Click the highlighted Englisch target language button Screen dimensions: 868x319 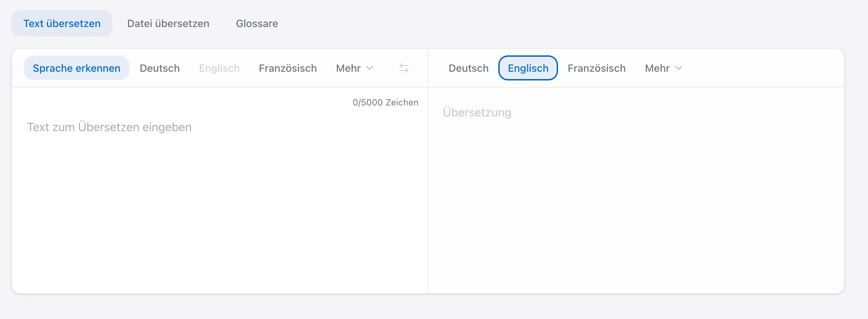click(x=528, y=68)
